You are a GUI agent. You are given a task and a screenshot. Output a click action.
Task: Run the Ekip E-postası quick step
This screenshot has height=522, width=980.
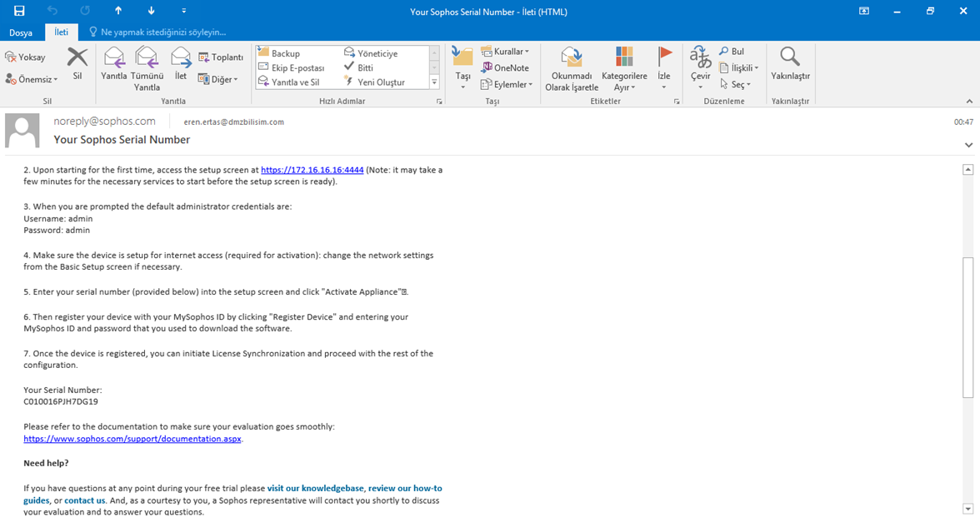pos(292,67)
